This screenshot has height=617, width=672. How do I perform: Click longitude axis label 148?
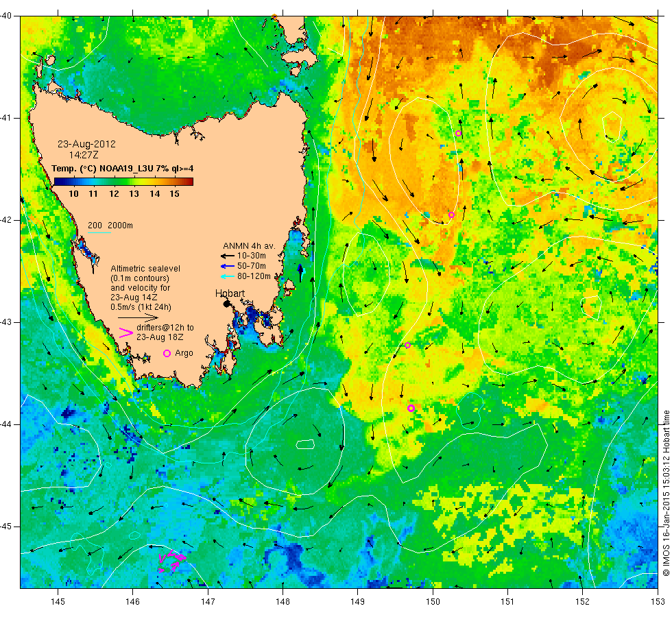tap(283, 602)
